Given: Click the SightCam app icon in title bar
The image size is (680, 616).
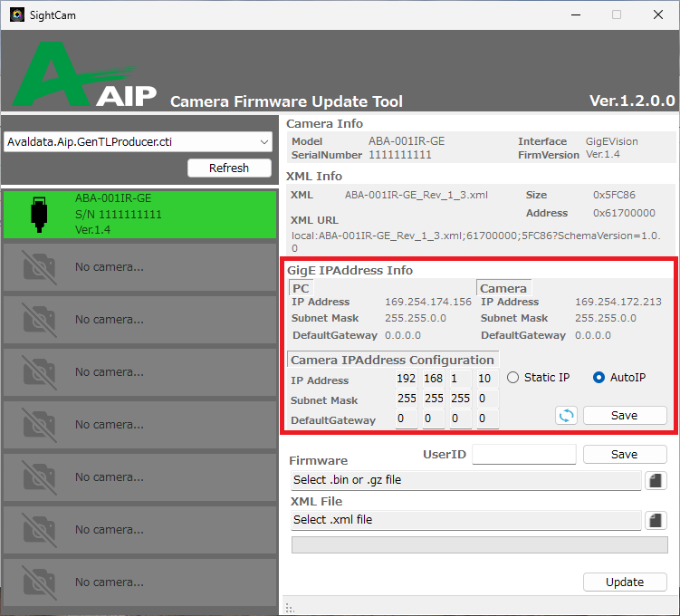Looking at the screenshot, I should coord(17,14).
